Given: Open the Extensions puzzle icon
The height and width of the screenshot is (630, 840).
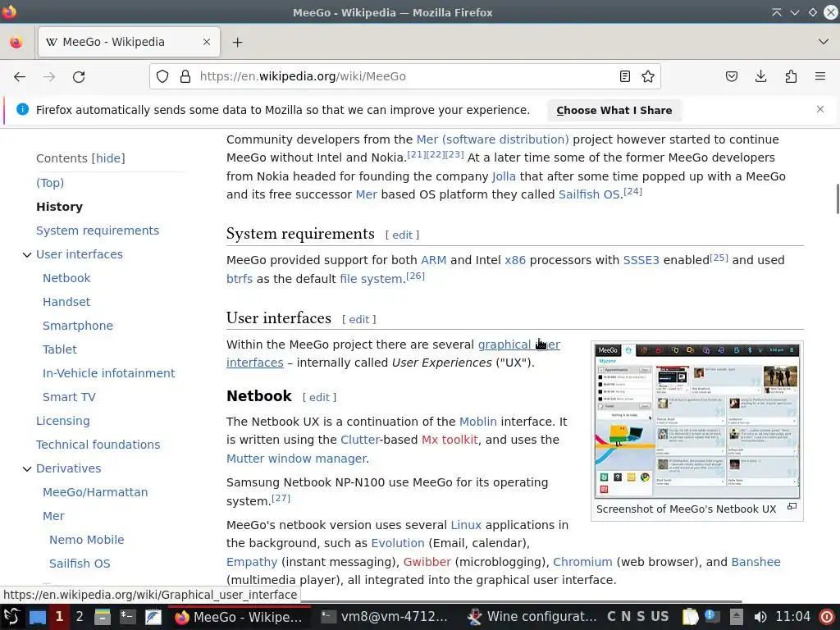Looking at the screenshot, I should coord(791,76).
